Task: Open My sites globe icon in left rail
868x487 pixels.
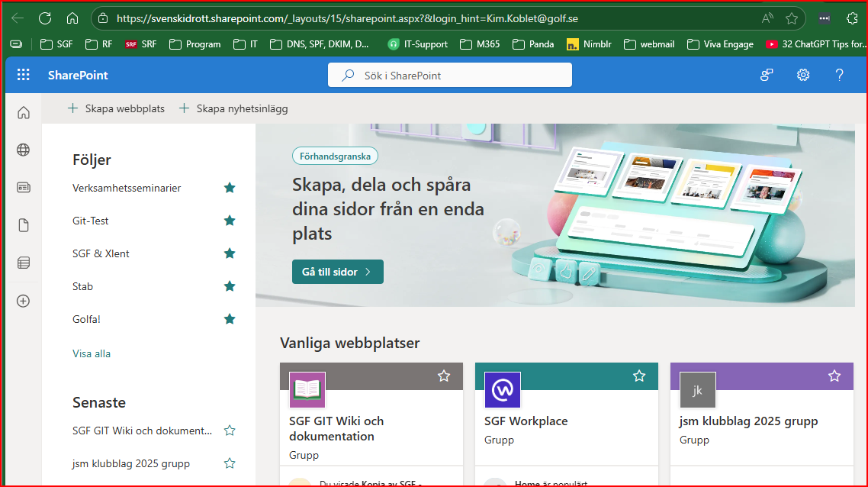Action: click(23, 150)
